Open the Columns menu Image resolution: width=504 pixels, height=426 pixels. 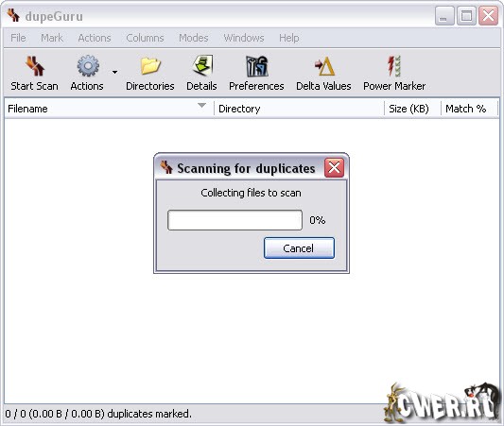145,38
